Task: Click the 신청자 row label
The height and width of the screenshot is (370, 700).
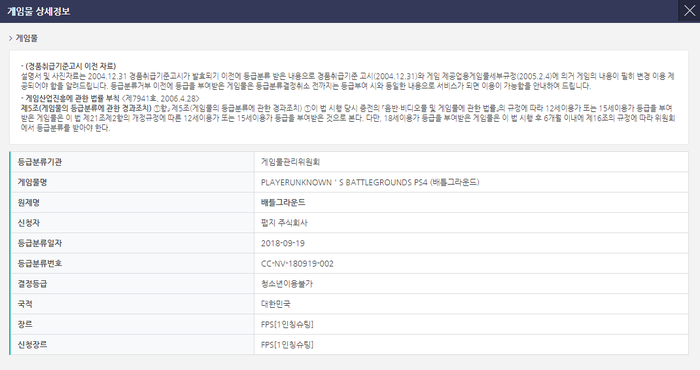Action: pos(29,223)
